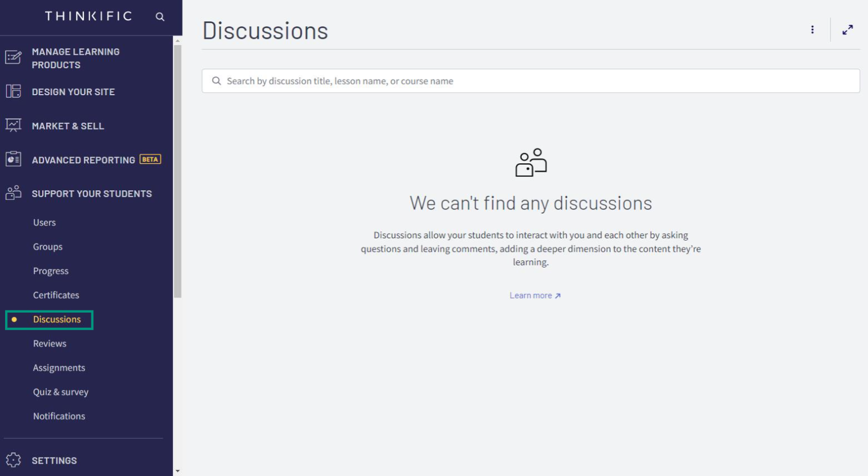Go to Quiz & survey page

pyautogui.click(x=61, y=392)
